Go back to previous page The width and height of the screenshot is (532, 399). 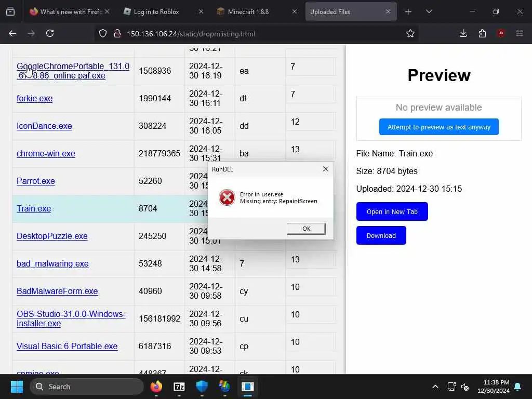(12, 33)
